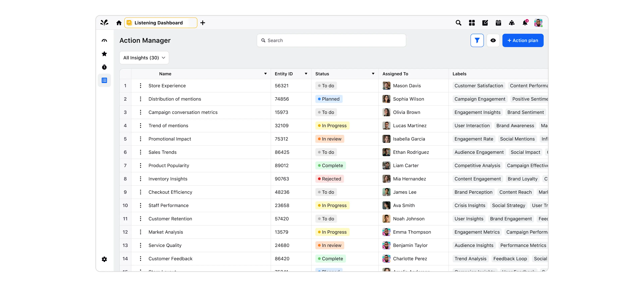Viewport: 644px width, 287px height.
Task: Add a new tab with plus button
Action: coord(203,23)
